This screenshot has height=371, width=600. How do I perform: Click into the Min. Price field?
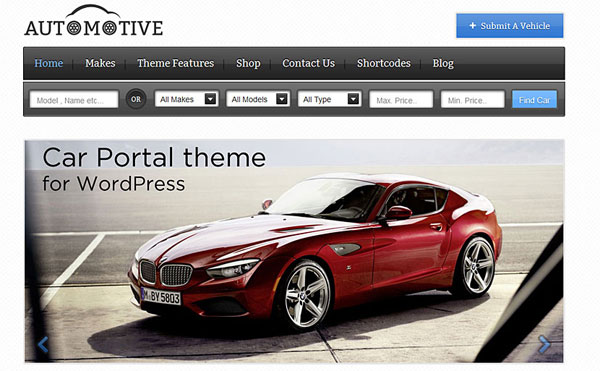pos(473,99)
